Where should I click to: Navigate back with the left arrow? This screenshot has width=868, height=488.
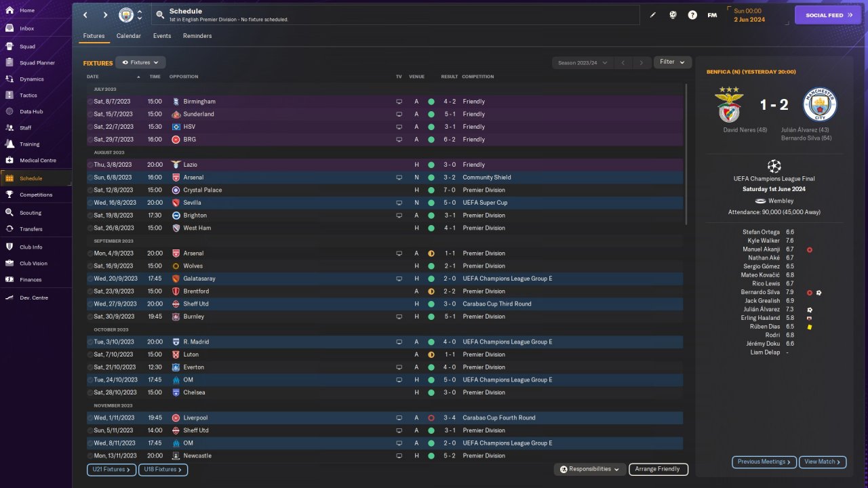(85, 15)
